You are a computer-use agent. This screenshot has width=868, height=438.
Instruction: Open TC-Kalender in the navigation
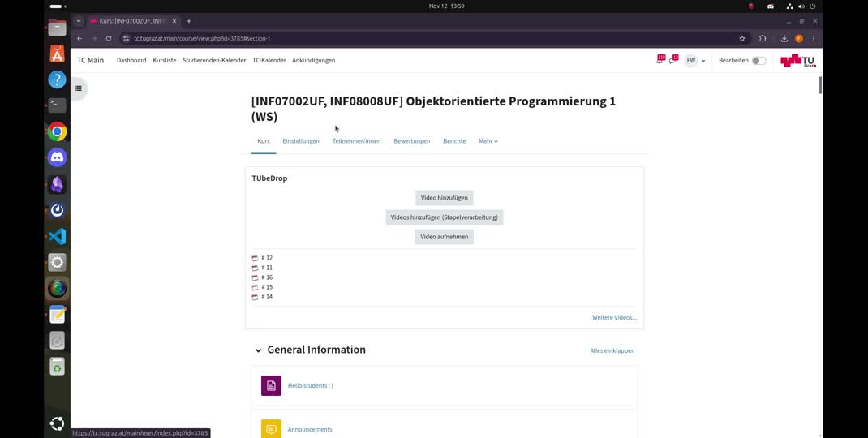click(x=269, y=60)
